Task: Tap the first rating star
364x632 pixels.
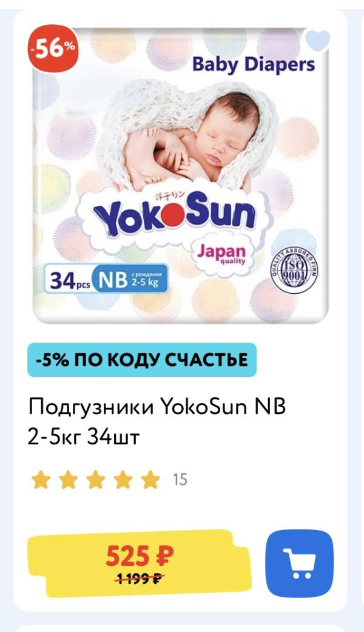Action: pos(41,480)
